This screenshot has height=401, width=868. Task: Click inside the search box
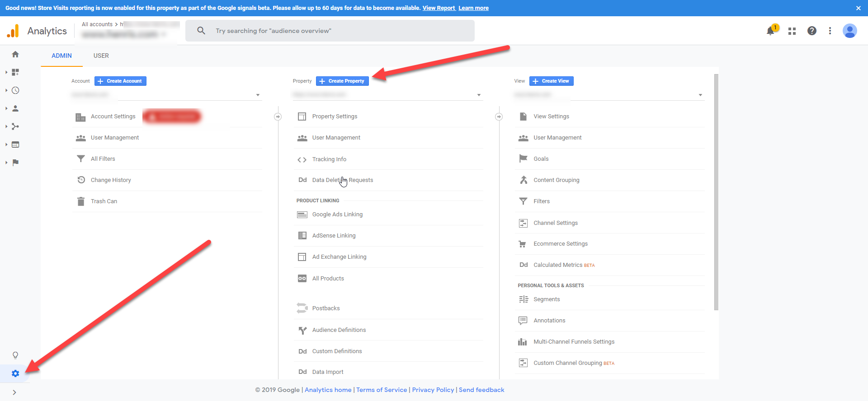[330, 31]
